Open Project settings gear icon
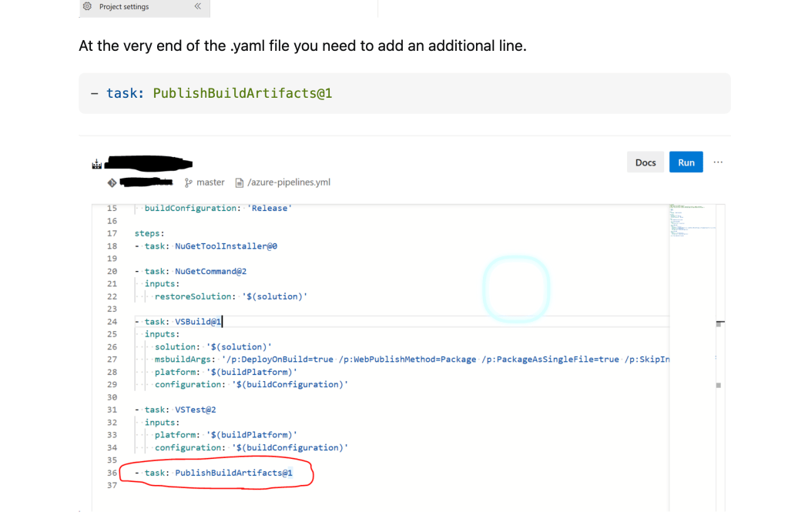The width and height of the screenshot is (788, 532). pyautogui.click(x=87, y=6)
